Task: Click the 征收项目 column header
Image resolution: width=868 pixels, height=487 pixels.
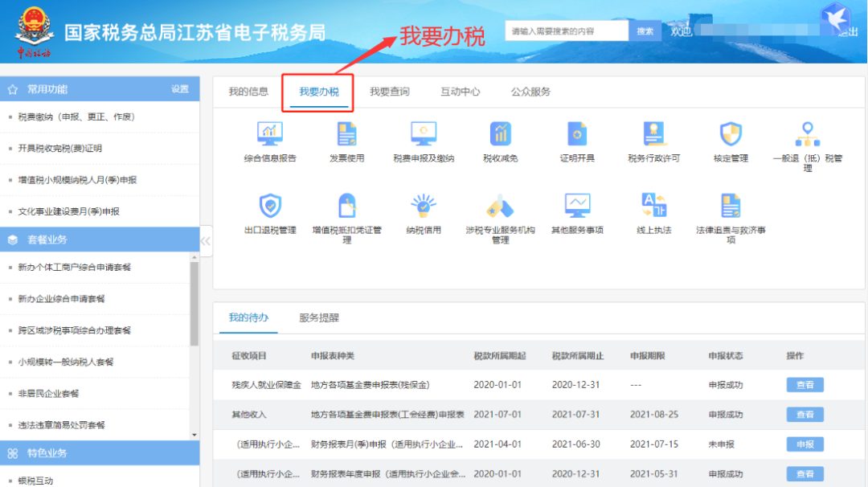Action: tap(249, 355)
